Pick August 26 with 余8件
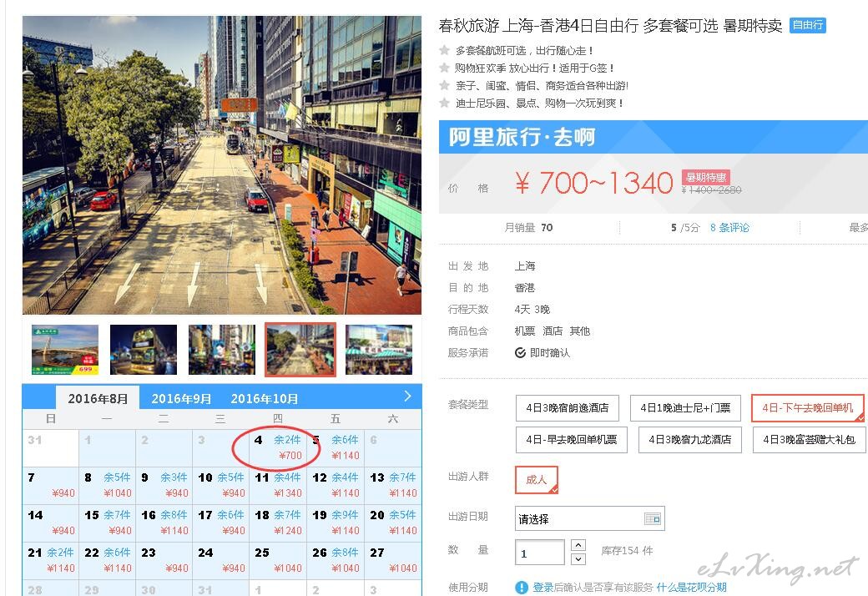The image size is (868, 596). coord(335,561)
